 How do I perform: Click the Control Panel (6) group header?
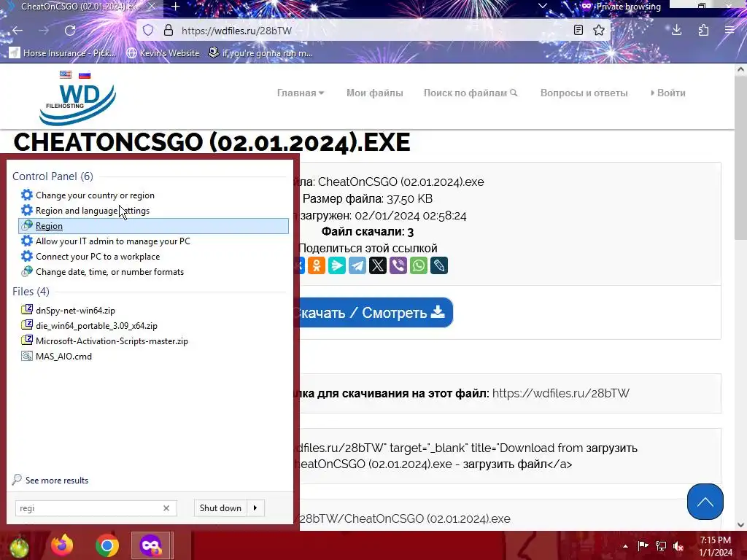tap(53, 176)
